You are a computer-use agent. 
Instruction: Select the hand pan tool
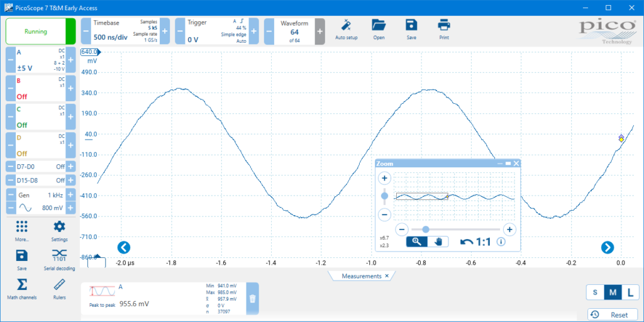438,241
